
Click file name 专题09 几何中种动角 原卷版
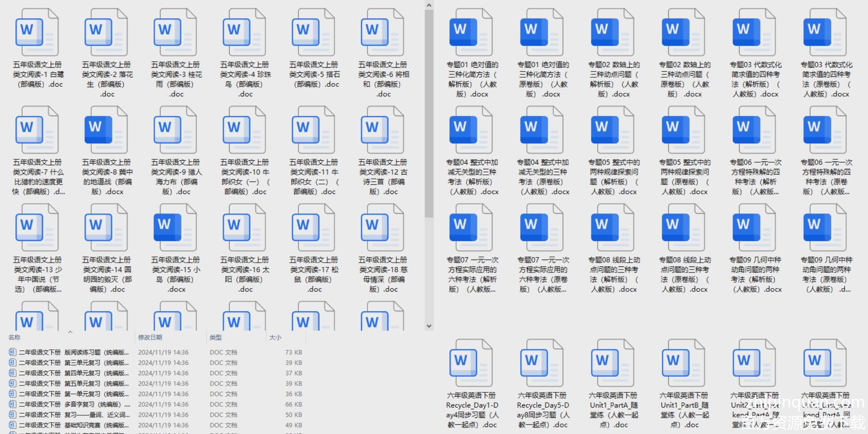pyautogui.click(x=826, y=275)
